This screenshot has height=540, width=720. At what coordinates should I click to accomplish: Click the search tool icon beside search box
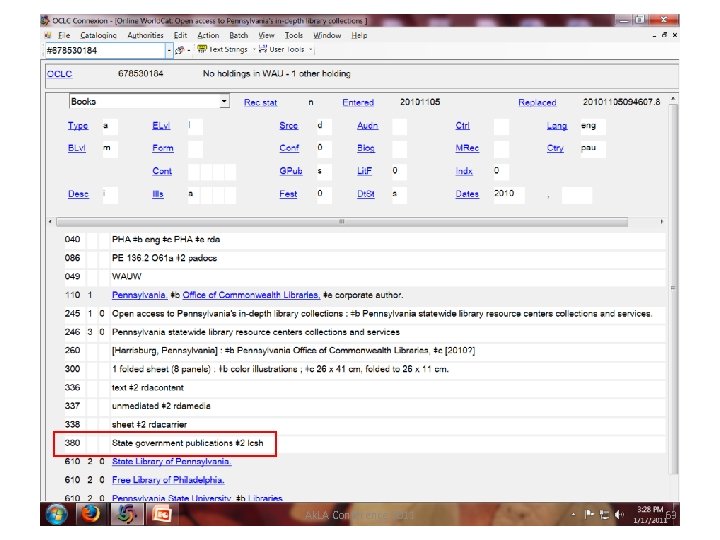(x=180, y=50)
